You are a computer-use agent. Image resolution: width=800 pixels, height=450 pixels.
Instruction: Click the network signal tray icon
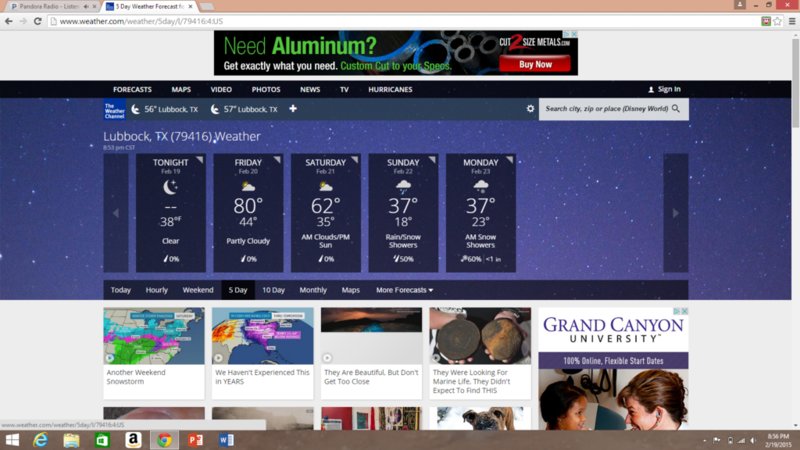point(741,440)
